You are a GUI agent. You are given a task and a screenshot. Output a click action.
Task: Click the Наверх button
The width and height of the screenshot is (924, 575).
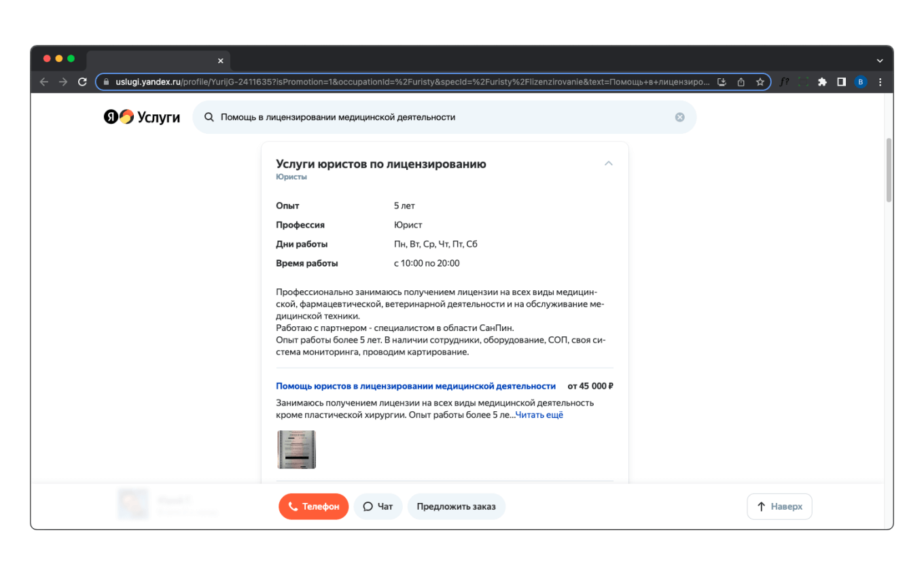click(x=779, y=506)
